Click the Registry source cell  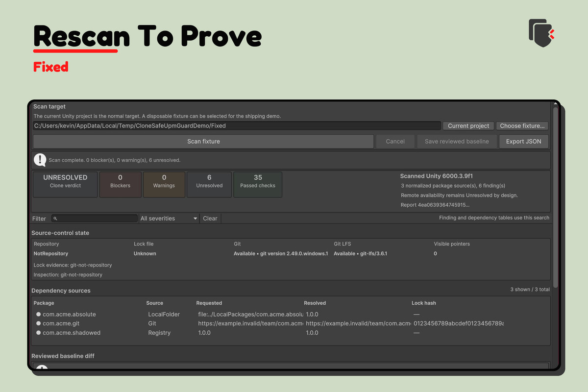160,333
